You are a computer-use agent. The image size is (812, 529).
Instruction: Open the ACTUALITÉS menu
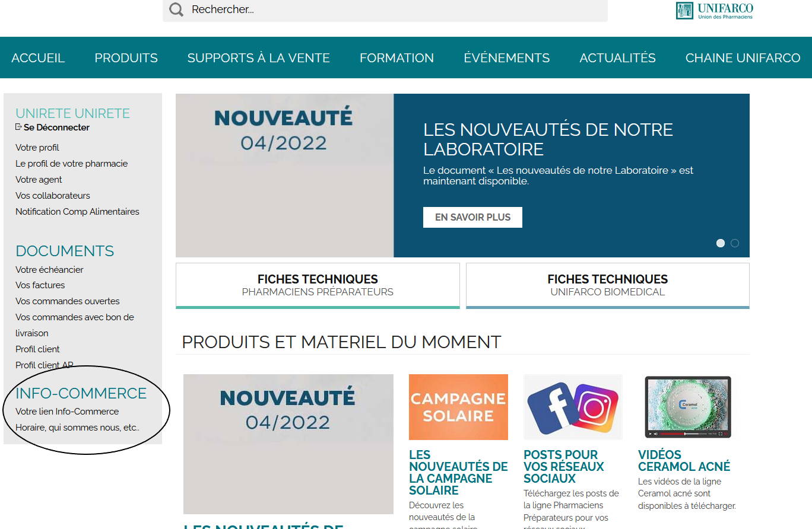[617, 58]
